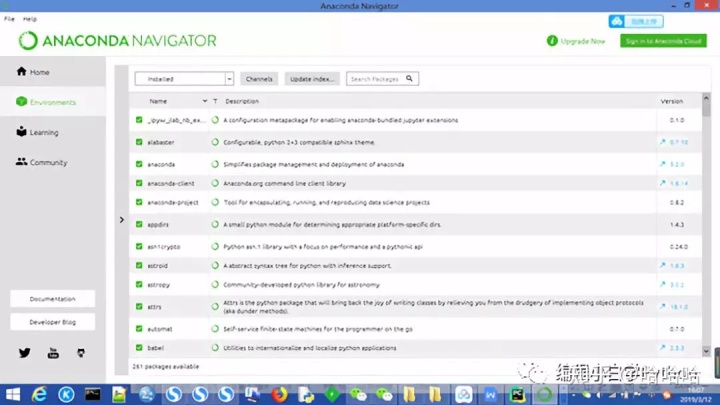
Task: Click the anaconda-project version 0.8.2
Action: tap(676, 202)
